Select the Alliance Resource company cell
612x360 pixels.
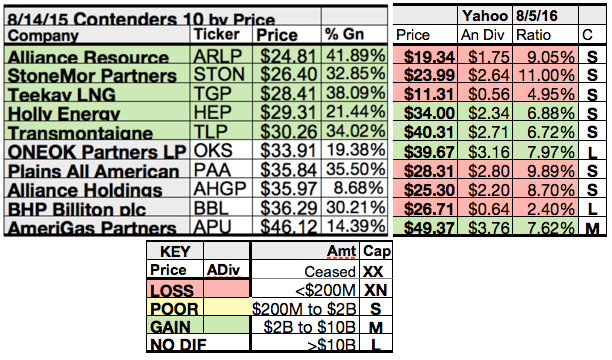click(x=97, y=55)
